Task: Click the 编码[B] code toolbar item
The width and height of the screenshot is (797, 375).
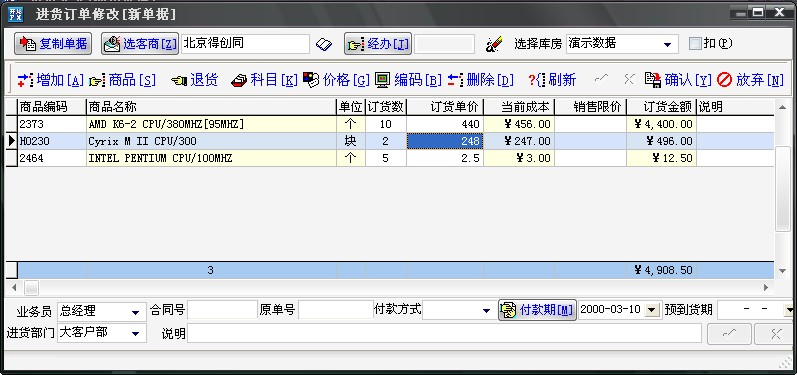Action: point(408,80)
